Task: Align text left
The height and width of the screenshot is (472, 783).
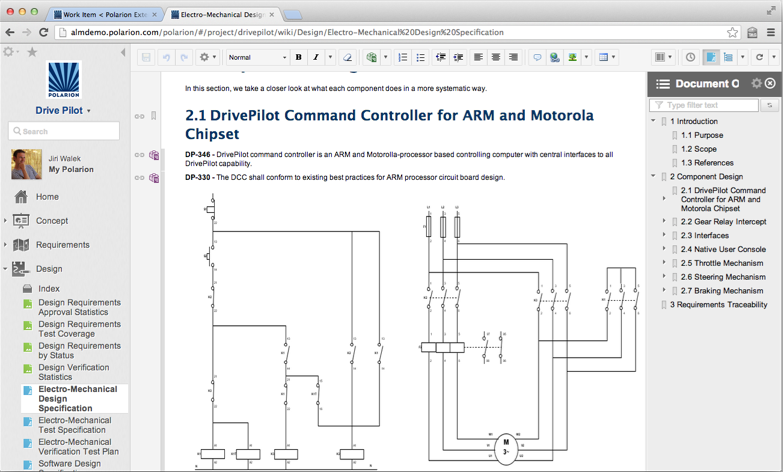Action: tap(478, 57)
